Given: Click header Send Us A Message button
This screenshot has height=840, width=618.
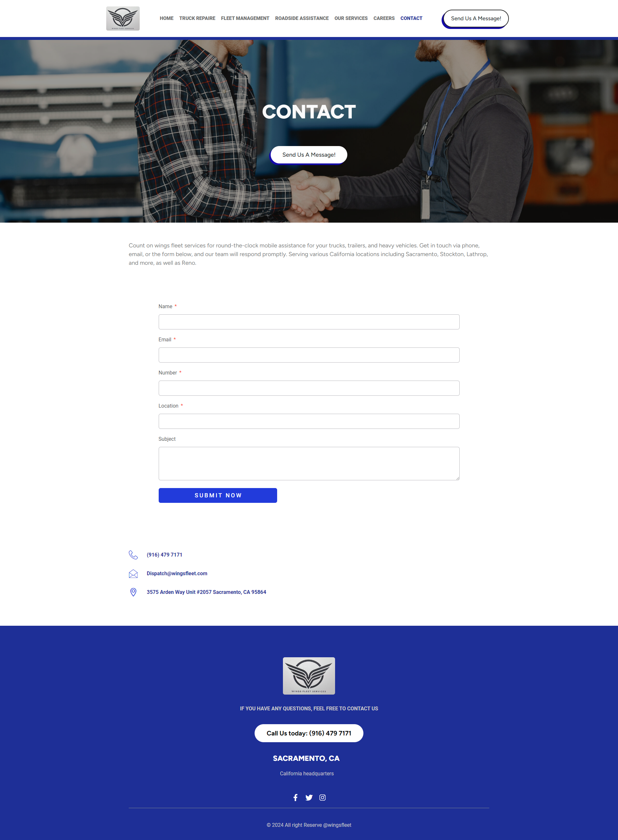Looking at the screenshot, I should 474,18.
